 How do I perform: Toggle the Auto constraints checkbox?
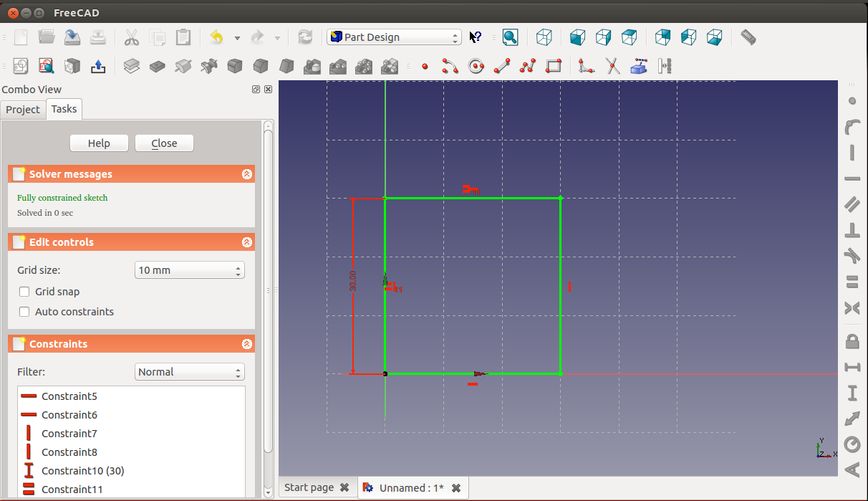[24, 312]
